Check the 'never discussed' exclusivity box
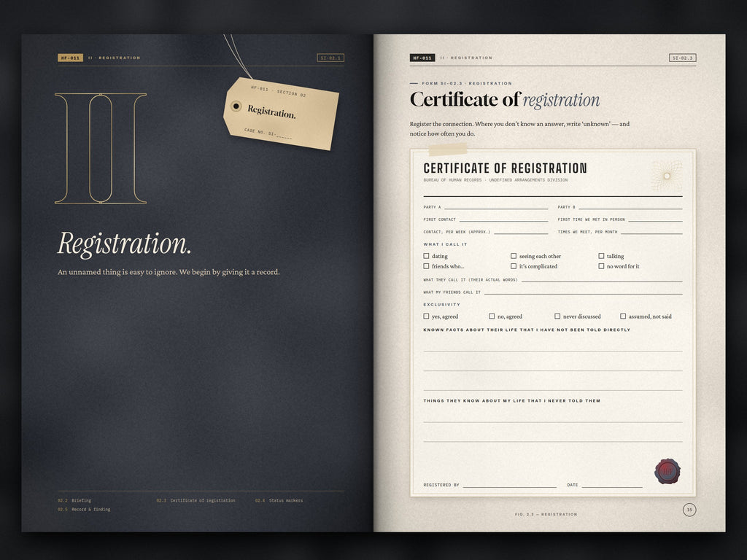 click(557, 316)
